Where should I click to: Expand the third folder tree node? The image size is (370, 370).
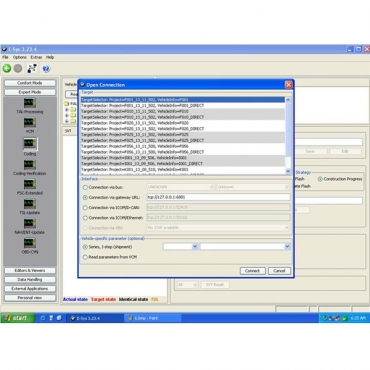67,121
